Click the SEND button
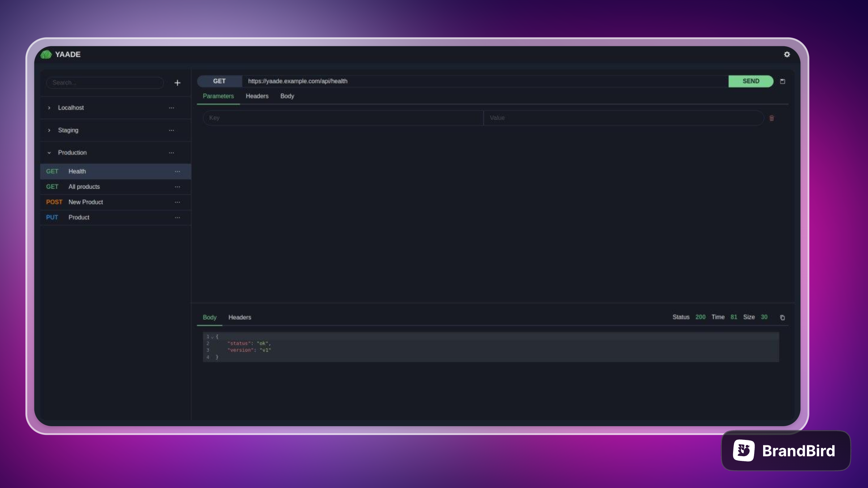This screenshot has height=488, width=868. [751, 81]
